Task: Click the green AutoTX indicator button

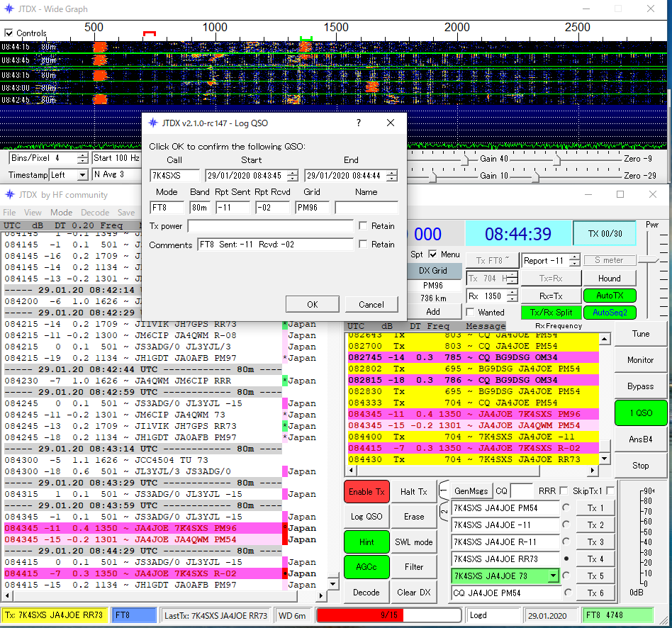Action: [x=609, y=296]
